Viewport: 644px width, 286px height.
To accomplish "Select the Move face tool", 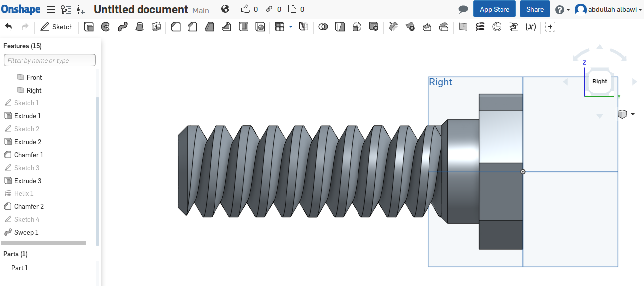I will pyautogui.click(x=427, y=27).
